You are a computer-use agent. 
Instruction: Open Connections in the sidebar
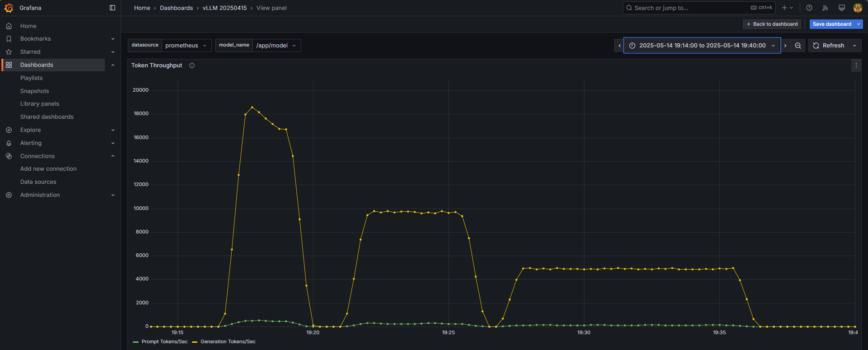37,156
